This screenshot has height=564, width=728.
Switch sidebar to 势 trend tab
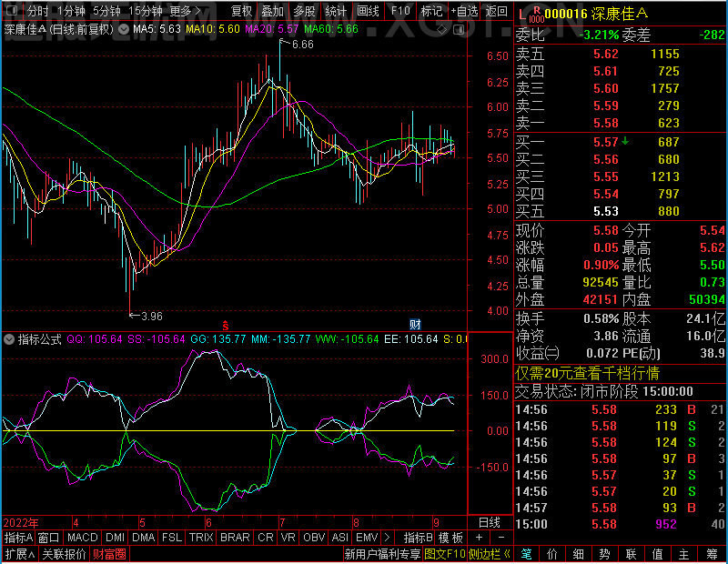pyautogui.click(x=604, y=554)
